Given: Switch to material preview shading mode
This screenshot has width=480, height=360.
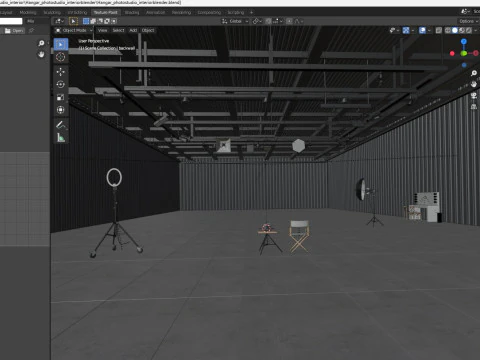Looking at the screenshot, I should click(x=462, y=30).
